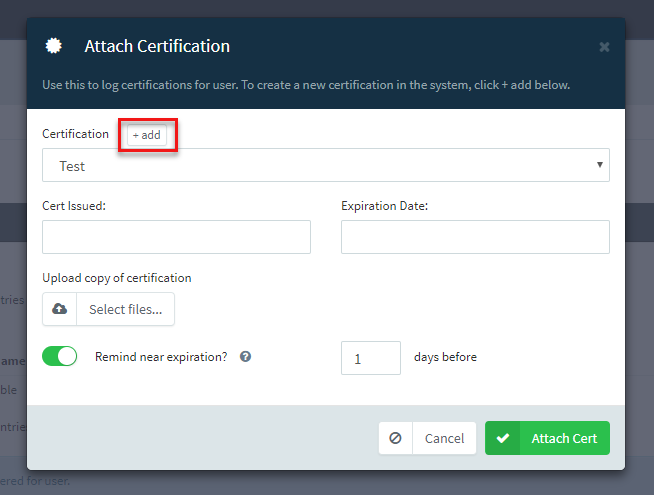Close the Attach Certification dialog

604,47
